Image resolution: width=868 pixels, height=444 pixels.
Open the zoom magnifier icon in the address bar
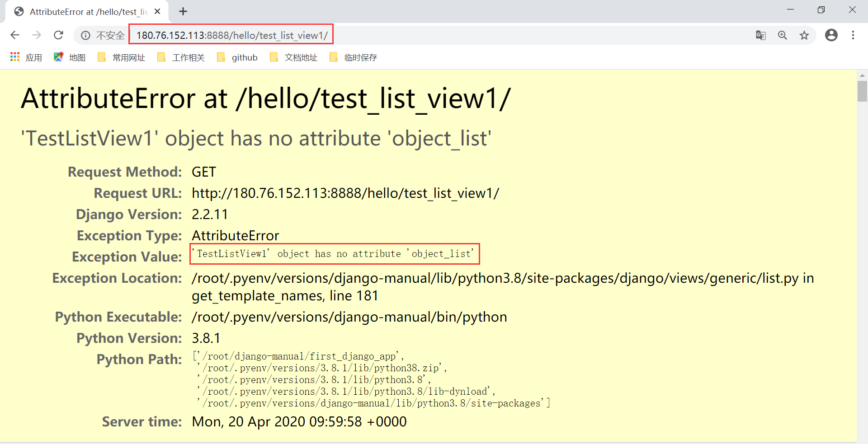coord(783,35)
